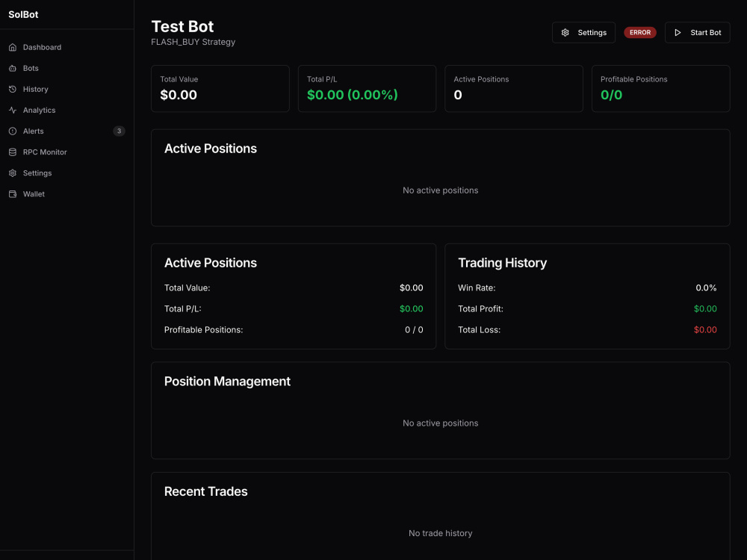This screenshot has width=747, height=560.
Task: Click the No trade history message
Action: tap(440, 533)
